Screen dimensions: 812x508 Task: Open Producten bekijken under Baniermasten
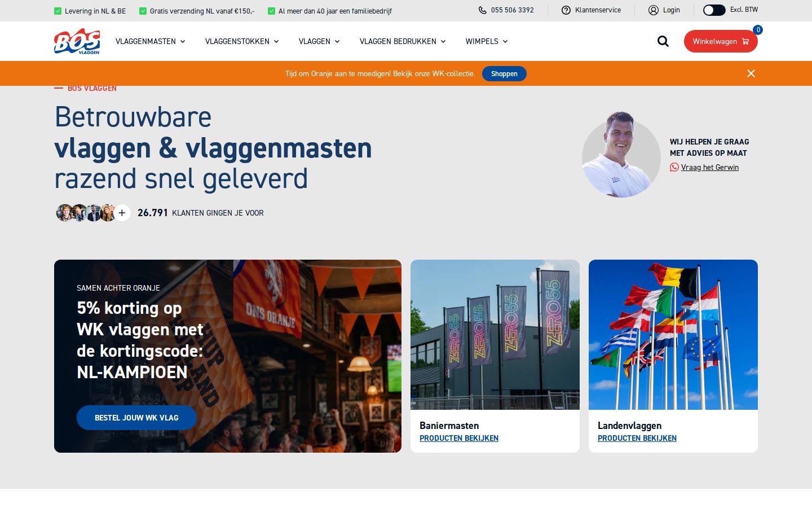(459, 438)
